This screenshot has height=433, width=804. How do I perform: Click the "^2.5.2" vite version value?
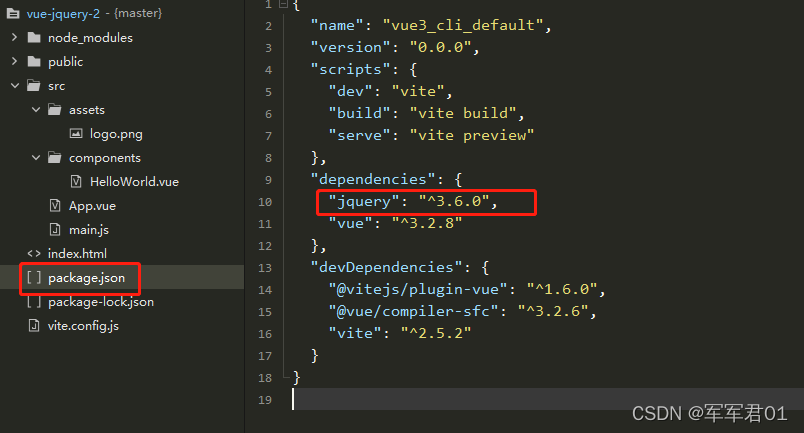pos(435,333)
